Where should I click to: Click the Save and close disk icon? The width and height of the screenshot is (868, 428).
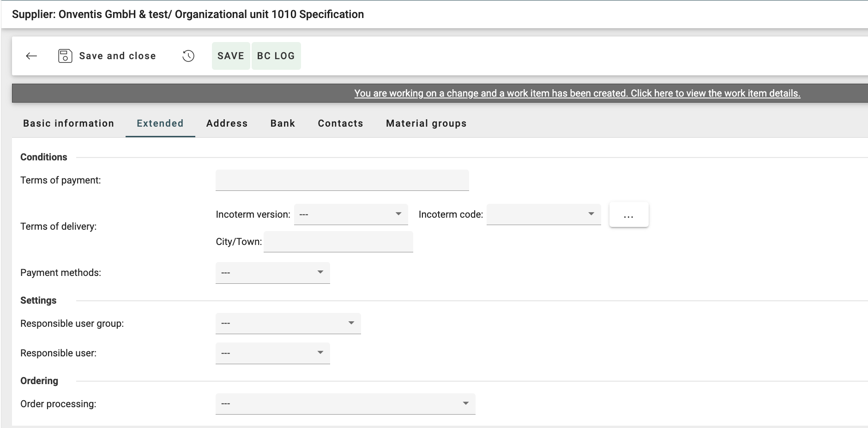(x=65, y=56)
